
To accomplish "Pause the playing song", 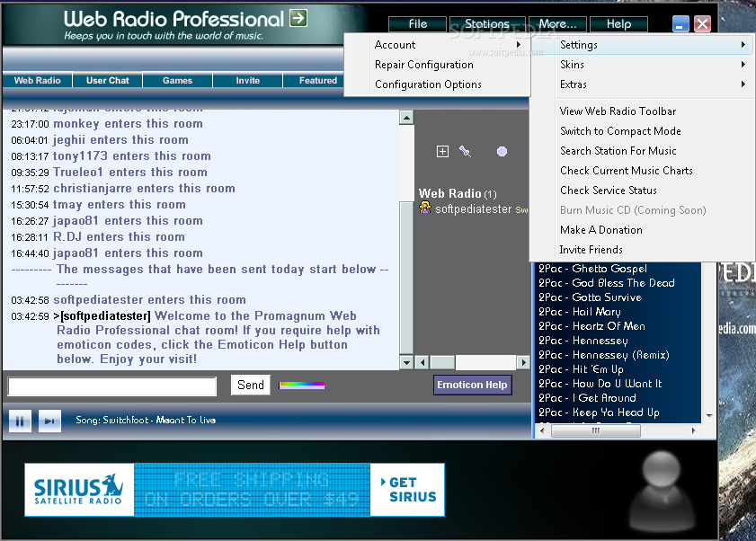I will [21, 421].
